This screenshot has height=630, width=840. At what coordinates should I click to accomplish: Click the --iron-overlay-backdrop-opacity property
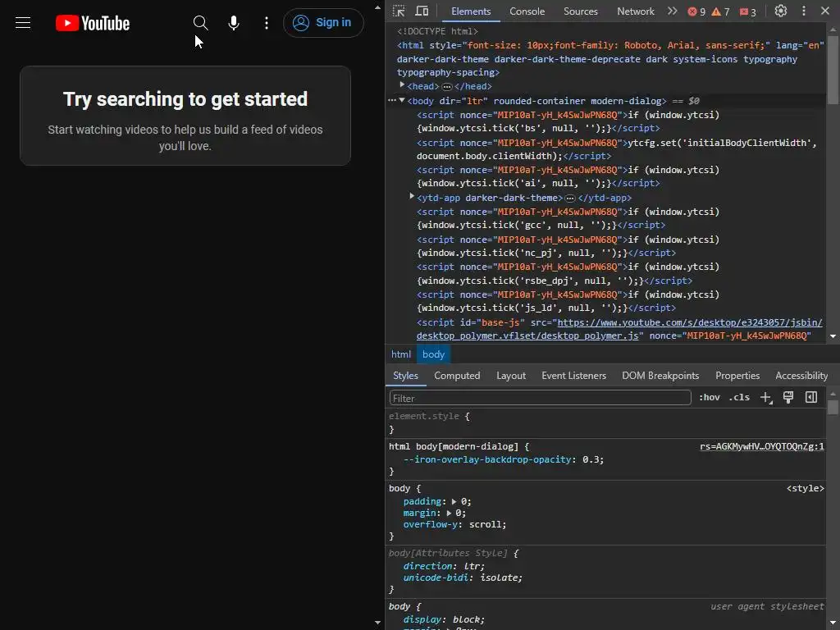tap(487, 459)
